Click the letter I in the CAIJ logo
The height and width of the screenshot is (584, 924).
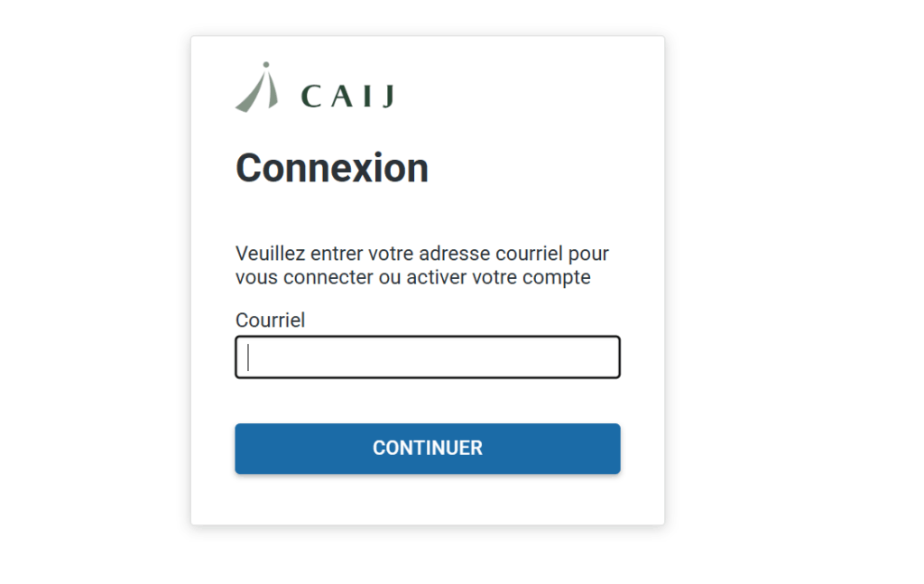(367, 97)
